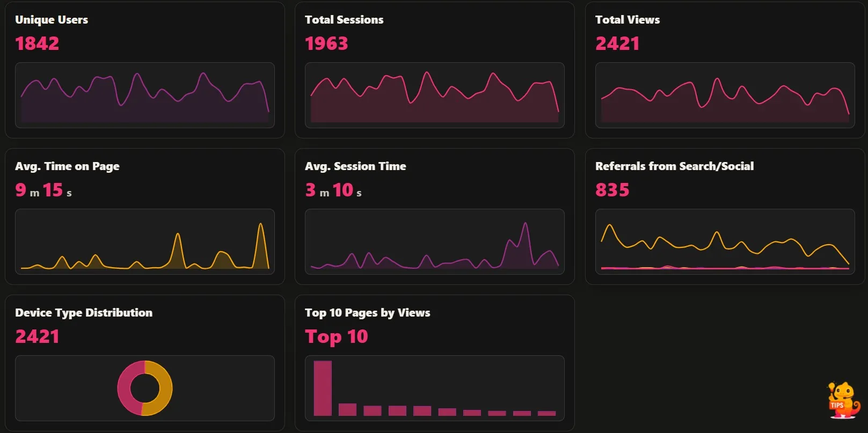Select the Total Views title

click(628, 20)
